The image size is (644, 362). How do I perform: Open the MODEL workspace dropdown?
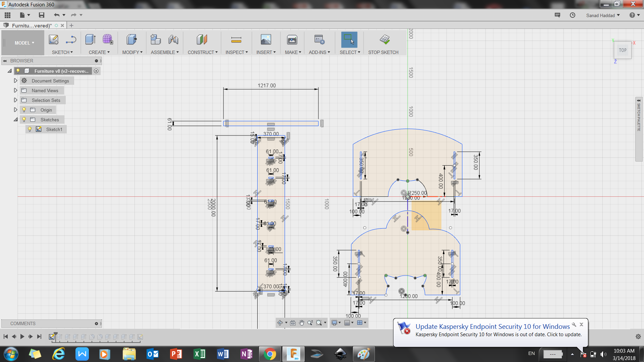coord(24,43)
